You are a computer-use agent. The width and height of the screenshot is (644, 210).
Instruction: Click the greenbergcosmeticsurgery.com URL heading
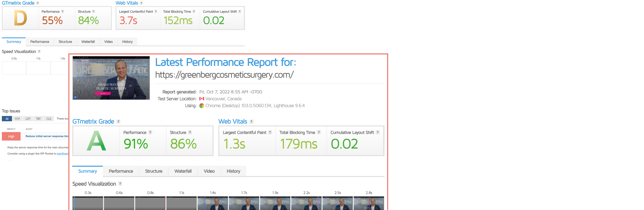pos(224,75)
